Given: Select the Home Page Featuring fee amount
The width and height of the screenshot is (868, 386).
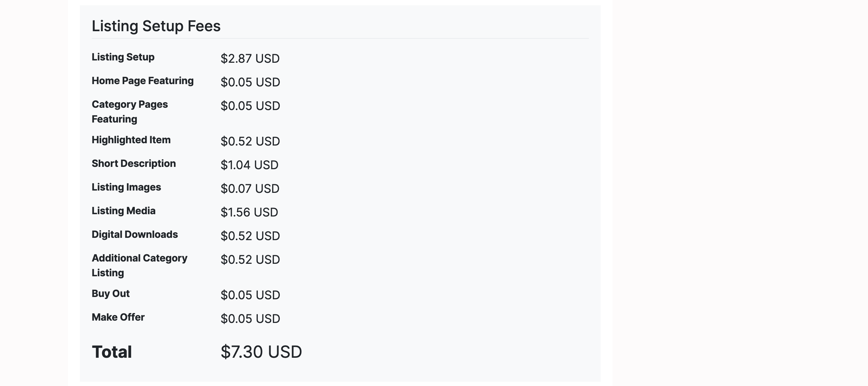Looking at the screenshot, I should pyautogui.click(x=250, y=82).
